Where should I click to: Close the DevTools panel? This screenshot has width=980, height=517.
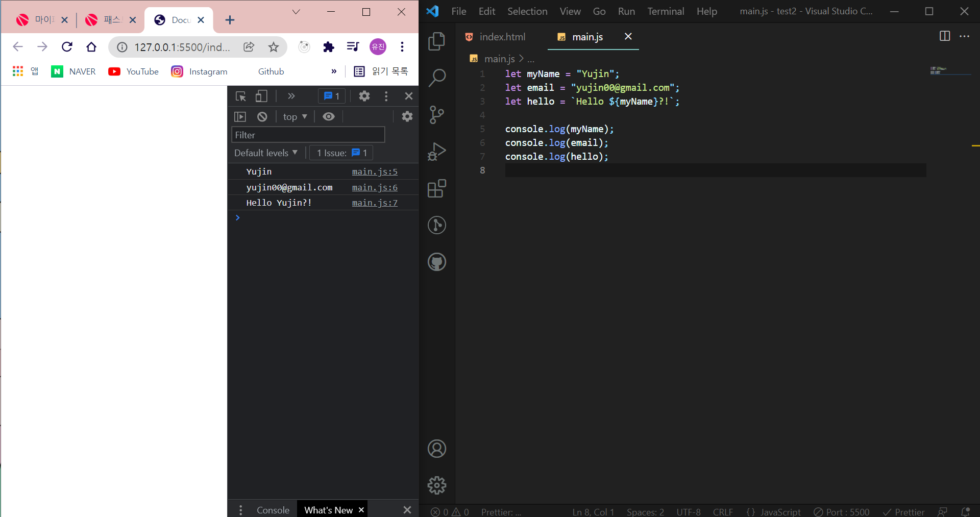point(409,96)
